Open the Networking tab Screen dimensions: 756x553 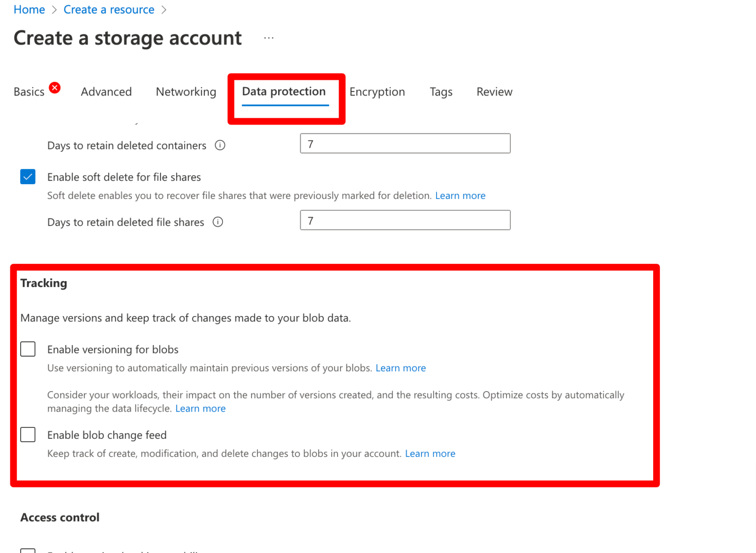186,92
